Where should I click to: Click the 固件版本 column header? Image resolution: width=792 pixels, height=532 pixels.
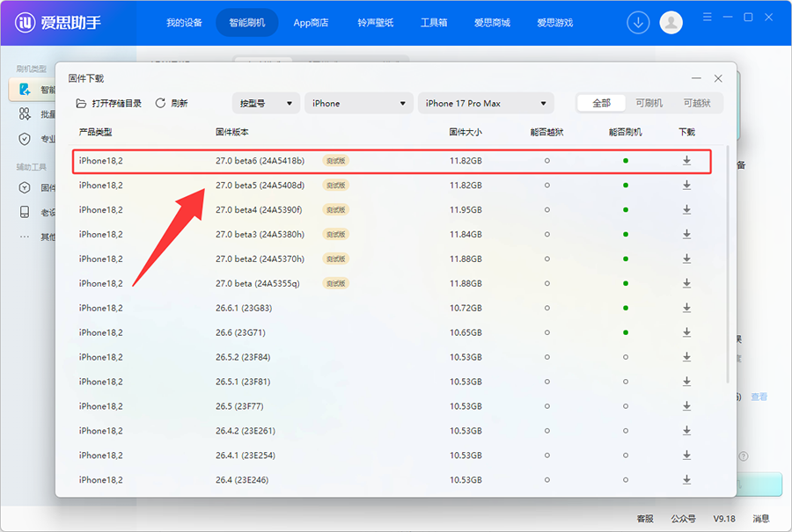point(231,132)
